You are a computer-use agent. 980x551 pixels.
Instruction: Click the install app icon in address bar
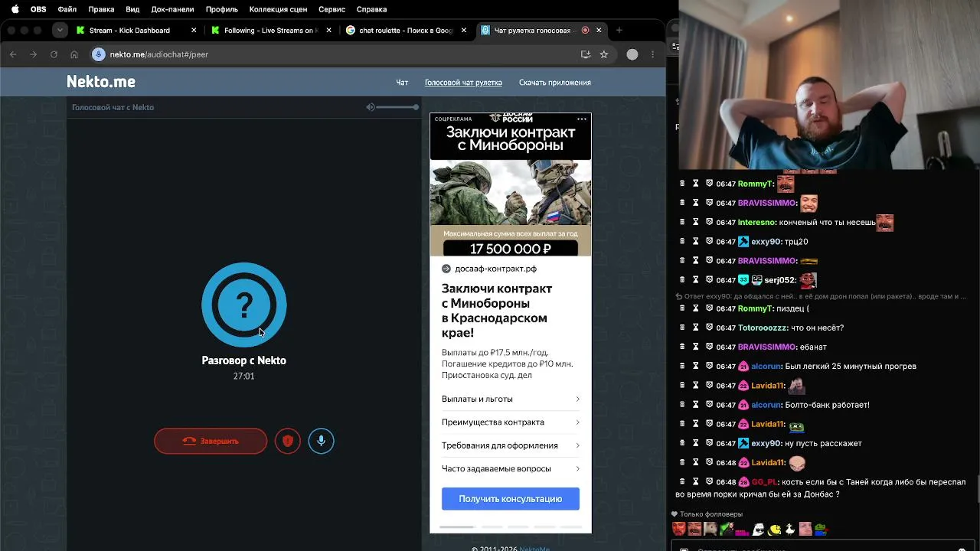[x=586, y=54]
